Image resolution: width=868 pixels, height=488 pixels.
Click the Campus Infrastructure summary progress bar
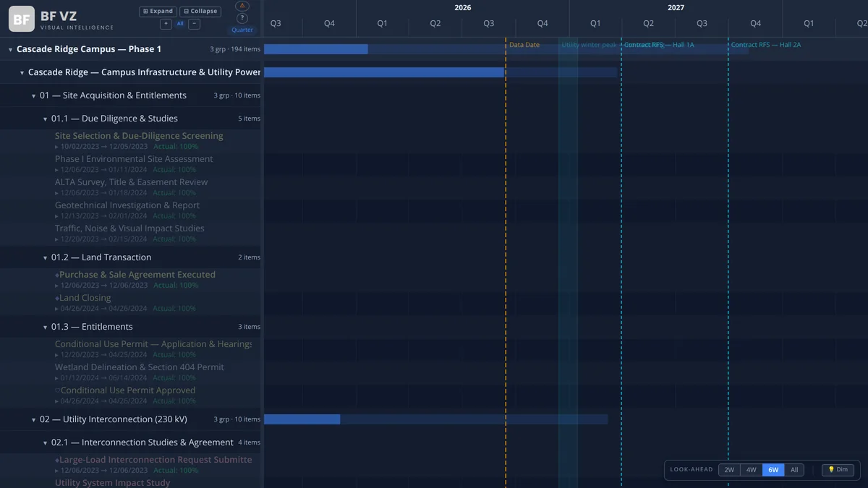441,72
